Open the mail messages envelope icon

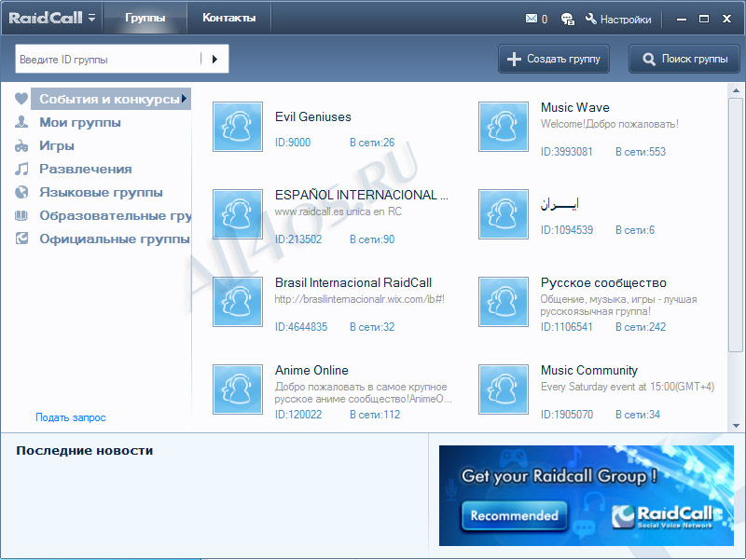[x=531, y=19]
